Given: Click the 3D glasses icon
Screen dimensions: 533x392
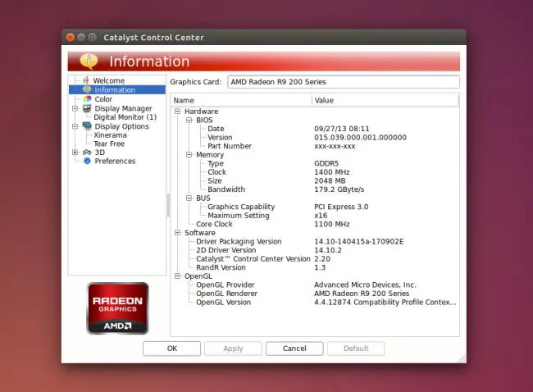Looking at the screenshot, I should tap(87, 153).
